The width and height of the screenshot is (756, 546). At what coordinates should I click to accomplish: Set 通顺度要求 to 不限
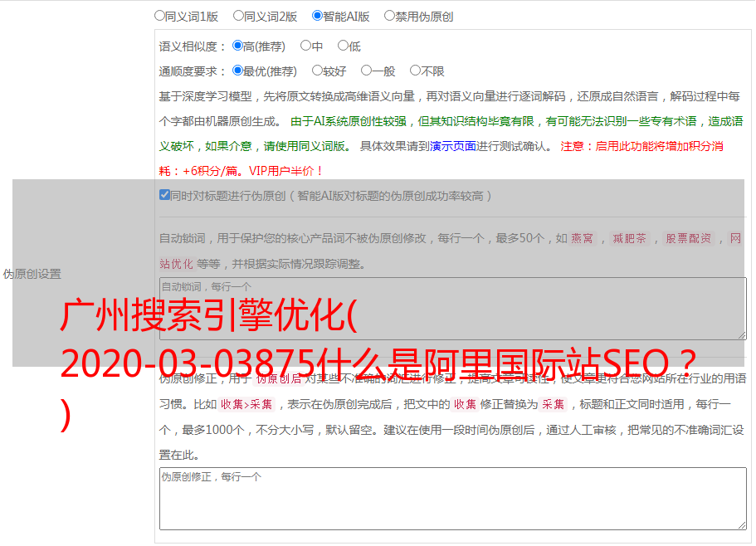(415, 71)
